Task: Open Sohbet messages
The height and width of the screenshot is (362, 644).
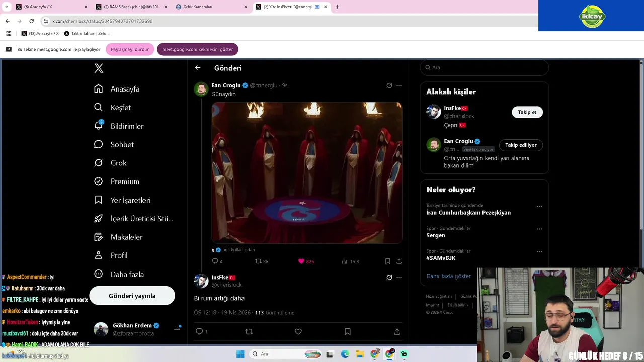Action: pyautogui.click(x=114, y=144)
